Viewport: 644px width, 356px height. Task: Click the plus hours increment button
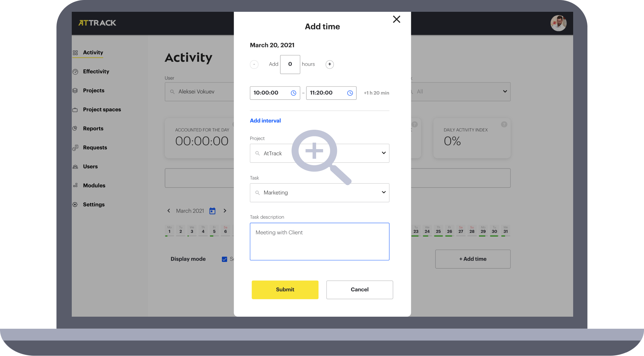point(329,64)
